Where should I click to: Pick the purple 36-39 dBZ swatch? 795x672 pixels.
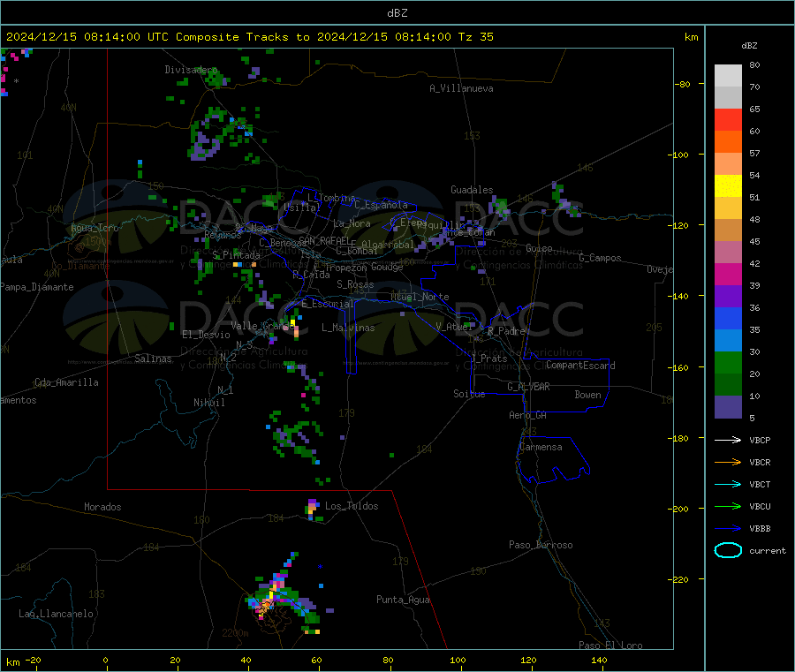(x=728, y=297)
